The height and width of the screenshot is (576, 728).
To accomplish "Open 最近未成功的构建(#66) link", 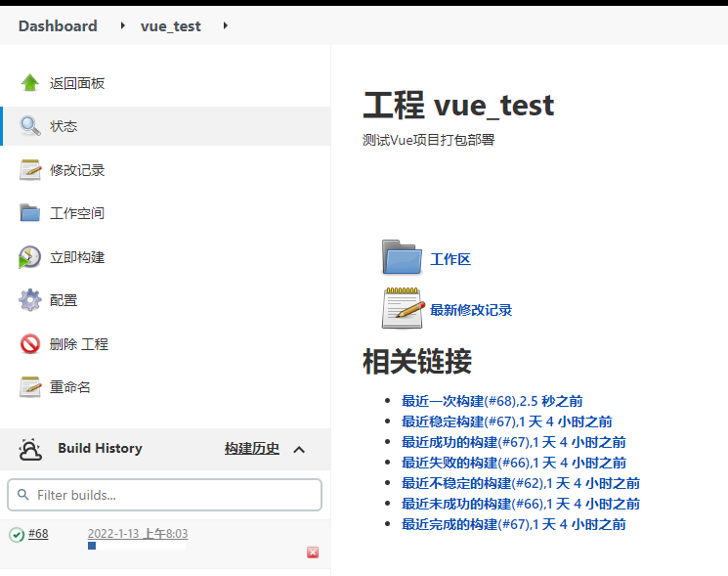I will point(521,504).
